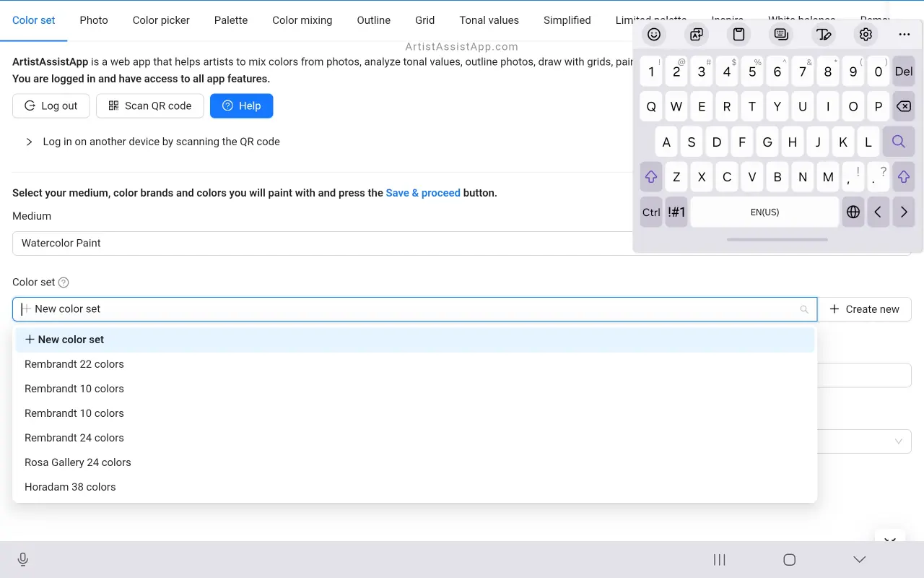This screenshot has width=924, height=578.
Task: Open Android recent apps button
Action: (719, 559)
